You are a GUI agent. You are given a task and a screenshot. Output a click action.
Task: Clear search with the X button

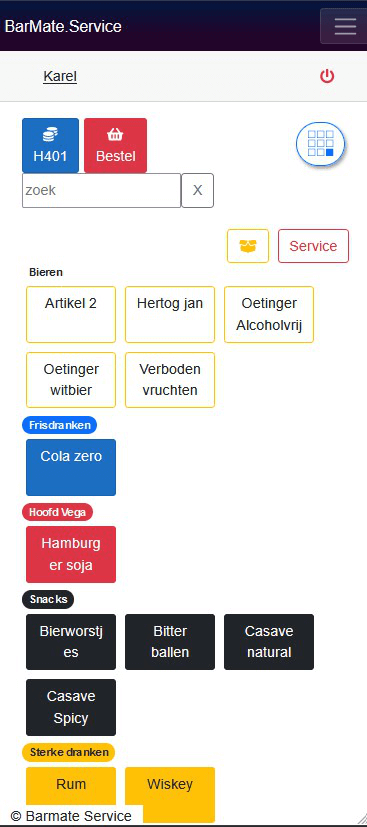point(198,190)
